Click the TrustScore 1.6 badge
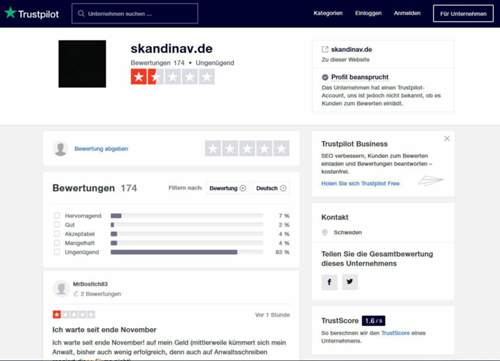500x361 pixels. tap(373, 321)
